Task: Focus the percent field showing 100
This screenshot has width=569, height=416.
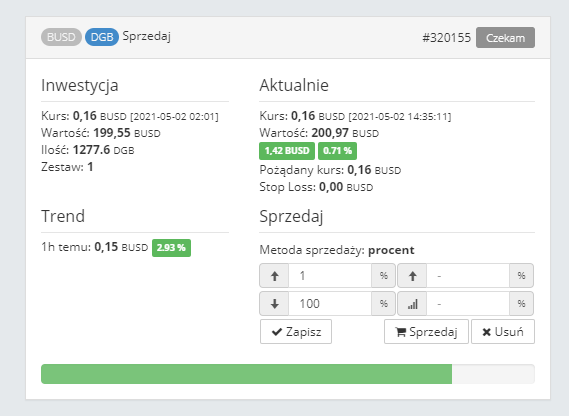Action: pyautogui.click(x=330, y=303)
